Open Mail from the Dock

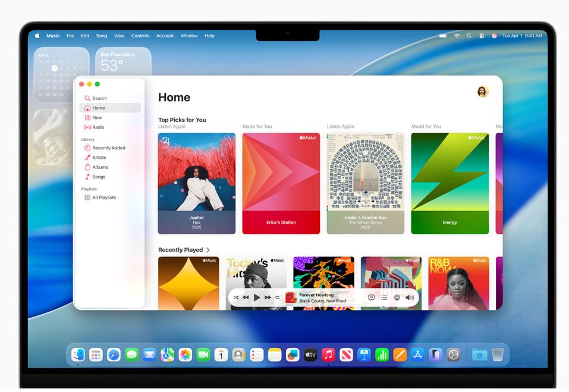[x=149, y=355]
